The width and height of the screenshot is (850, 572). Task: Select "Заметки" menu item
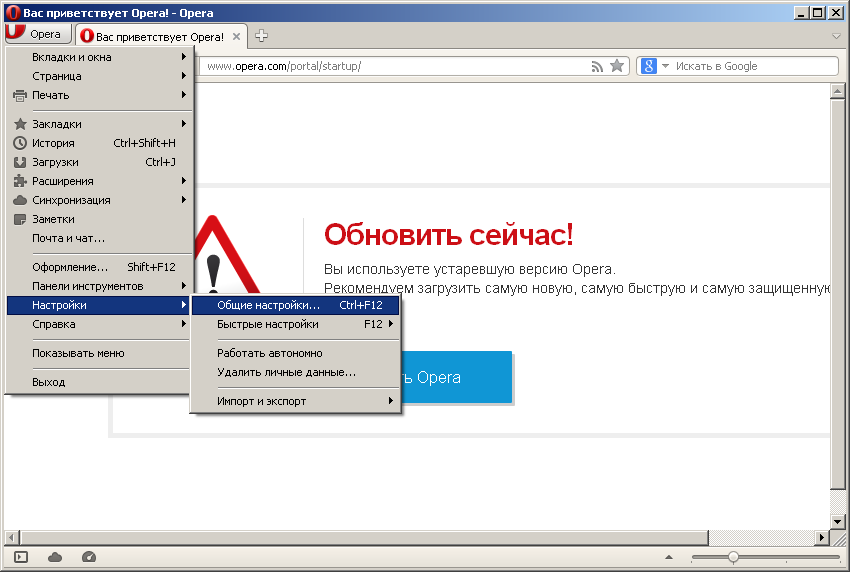(99, 219)
